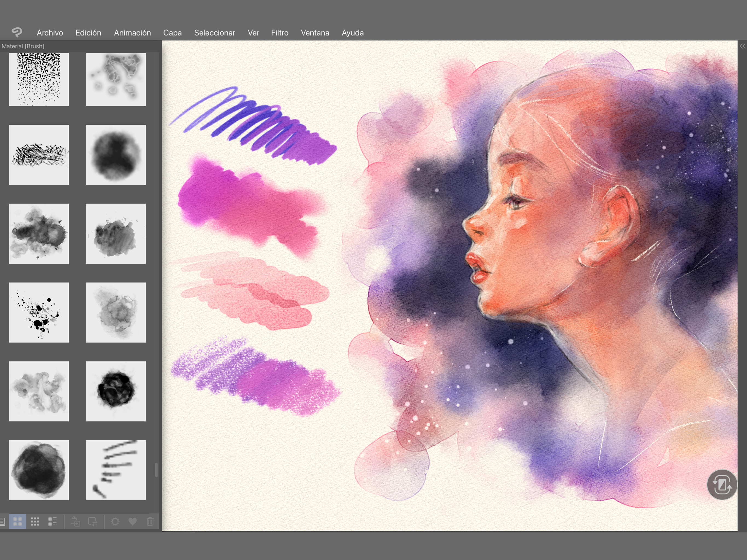Click the replace material icon
This screenshot has width=747, height=560.
pyautogui.click(x=93, y=521)
